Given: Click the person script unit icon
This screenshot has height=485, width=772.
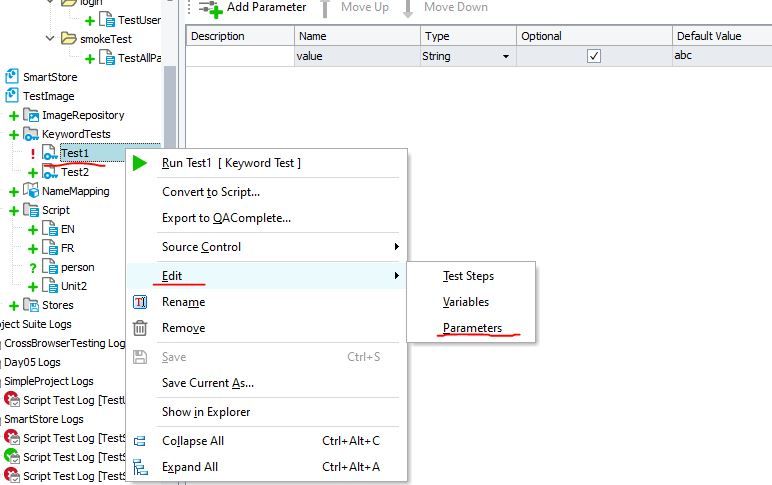Looking at the screenshot, I should (50, 267).
